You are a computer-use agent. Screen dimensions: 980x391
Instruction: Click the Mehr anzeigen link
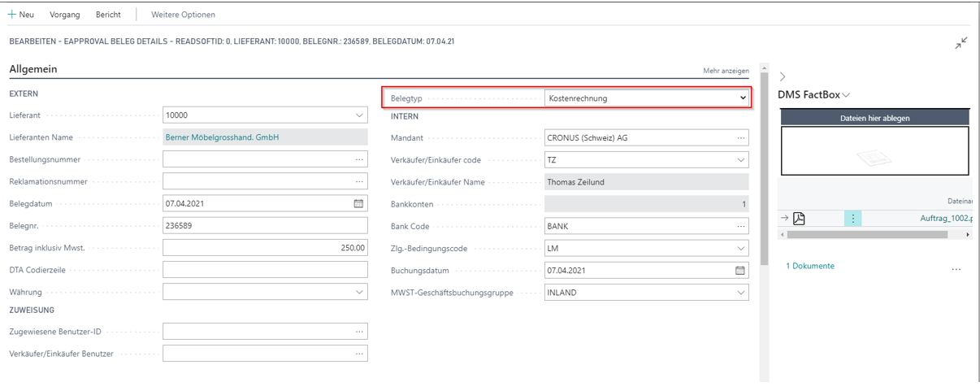[726, 72]
